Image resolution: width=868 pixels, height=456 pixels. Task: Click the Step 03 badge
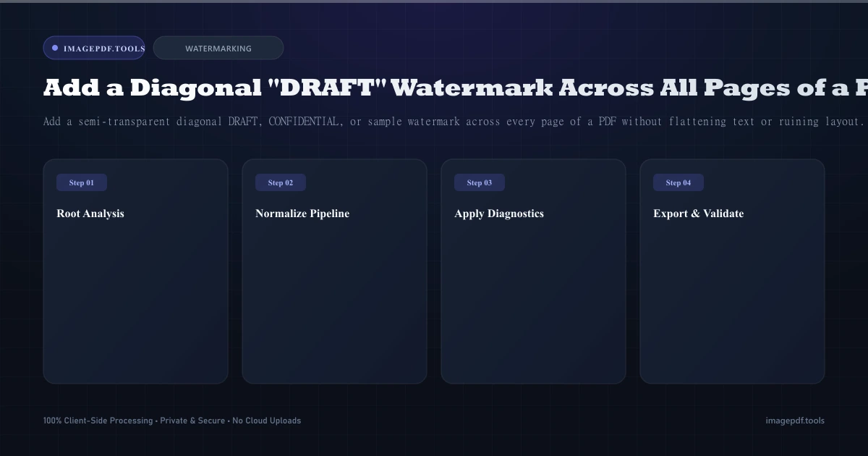pyautogui.click(x=480, y=182)
